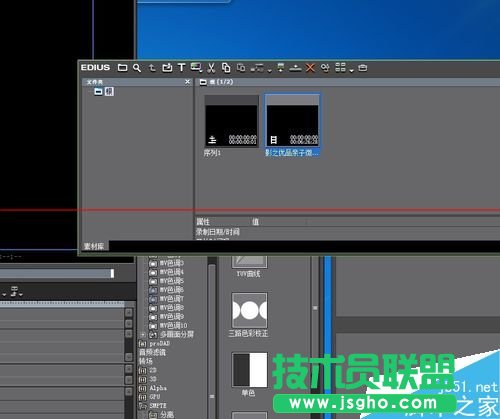The image size is (500, 419).
Task: Click the 单色 monochrome effect swatch
Action: 250,370
